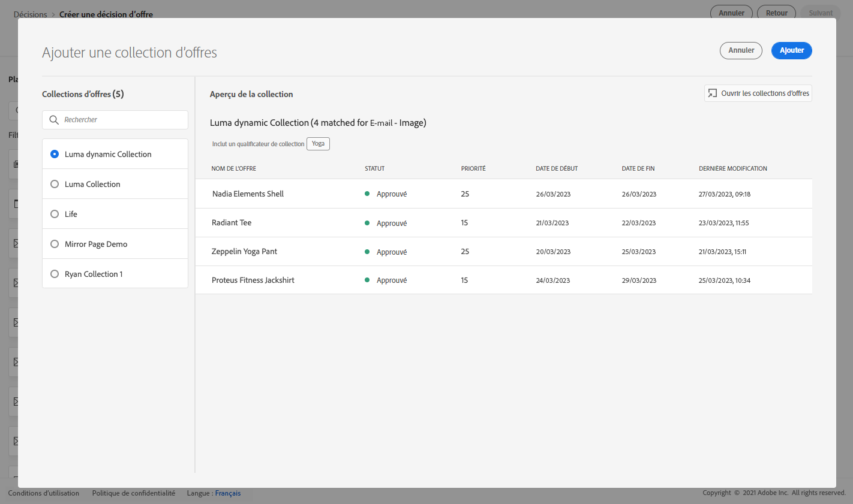Click the search magnifier icon
Screen dimensions: 853x504
coord(54,120)
